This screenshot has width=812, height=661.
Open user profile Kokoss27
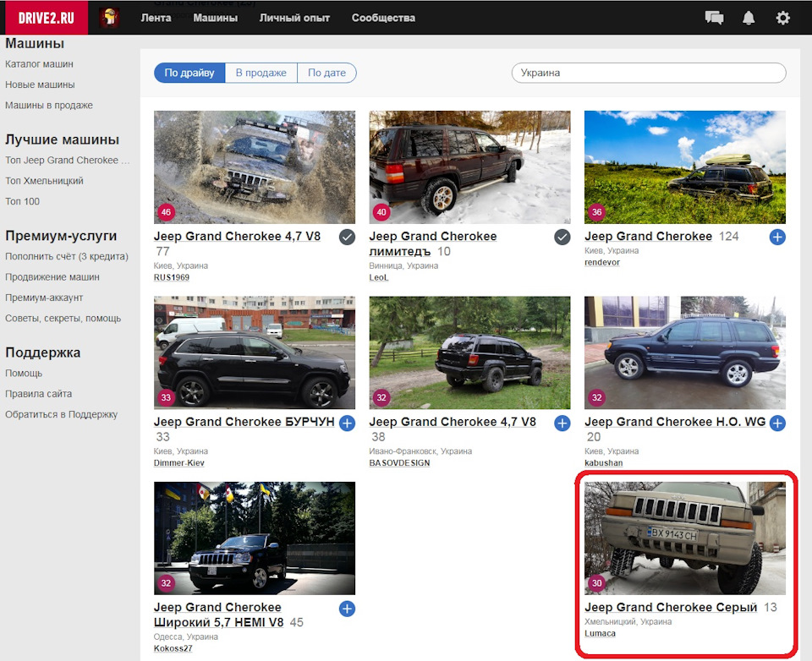[173, 648]
